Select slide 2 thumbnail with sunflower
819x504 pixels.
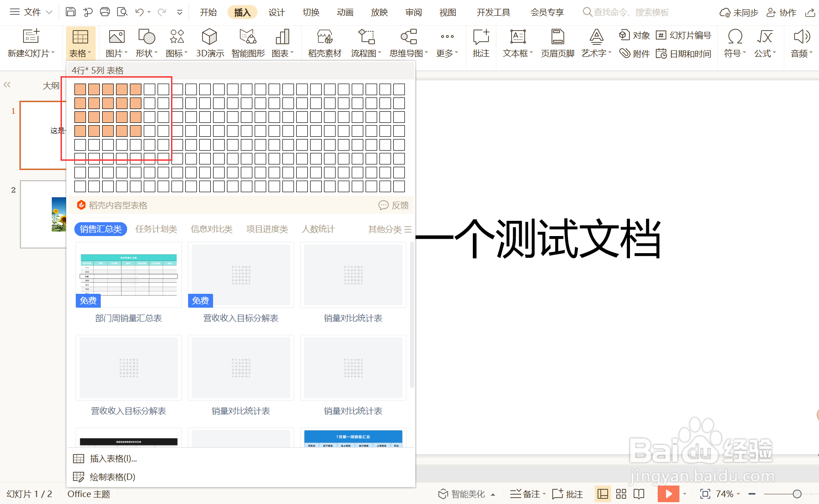[43, 214]
